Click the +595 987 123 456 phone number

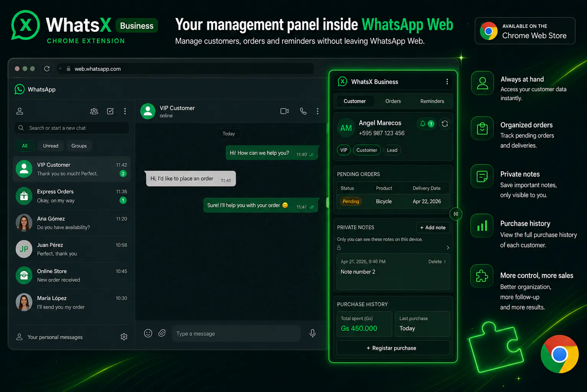382,133
